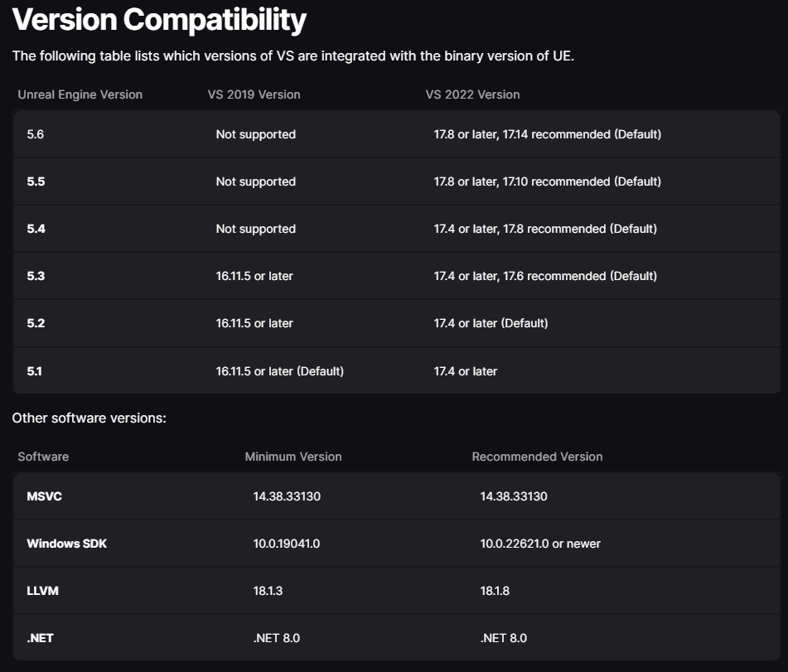Select the 16.11.5 or later (Default) cell
Screen dimensions: 788x672
(x=279, y=371)
